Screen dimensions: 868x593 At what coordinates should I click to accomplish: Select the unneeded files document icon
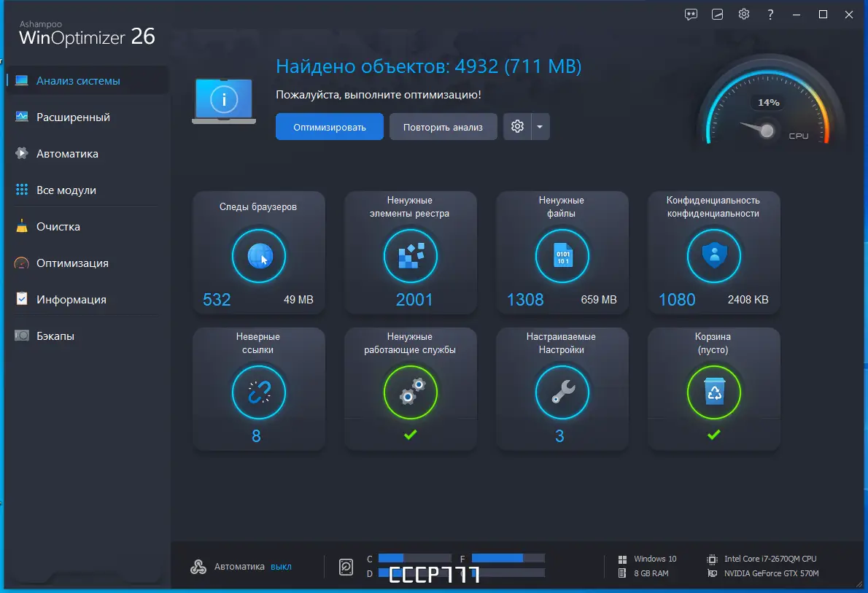click(562, 256)
